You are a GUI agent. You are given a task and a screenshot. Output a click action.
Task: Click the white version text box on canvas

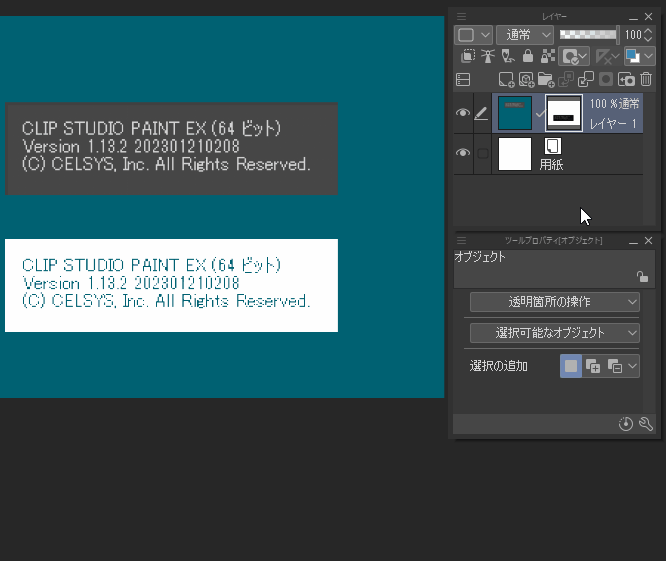click(x=171, y=285)
